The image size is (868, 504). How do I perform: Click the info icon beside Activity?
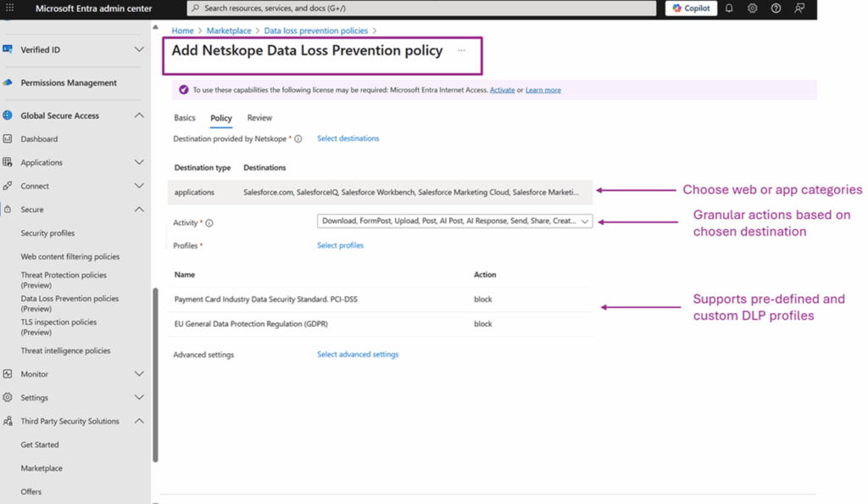click(209, 223)
